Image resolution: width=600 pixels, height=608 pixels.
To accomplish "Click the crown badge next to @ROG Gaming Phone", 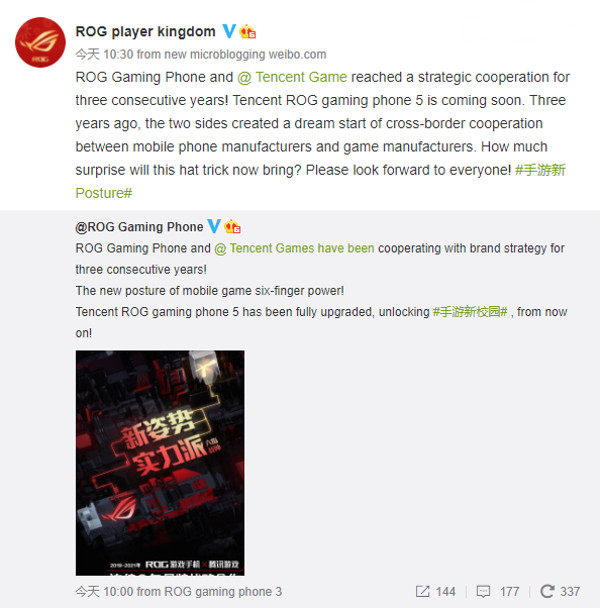I will click(x=232, y=226).
